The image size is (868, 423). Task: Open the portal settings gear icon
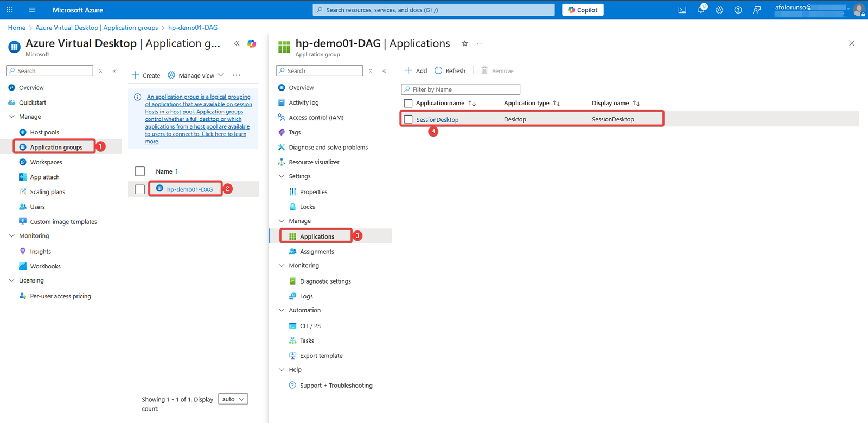[719, 10]
